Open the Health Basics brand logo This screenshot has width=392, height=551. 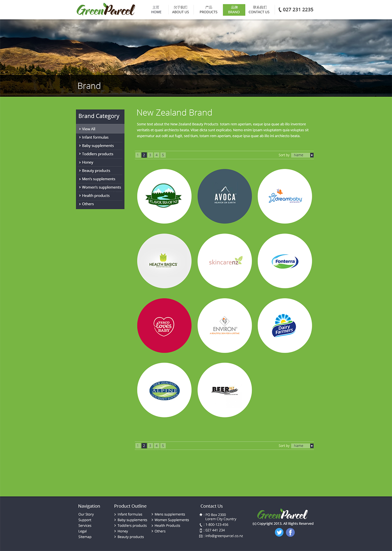(164, 261)
